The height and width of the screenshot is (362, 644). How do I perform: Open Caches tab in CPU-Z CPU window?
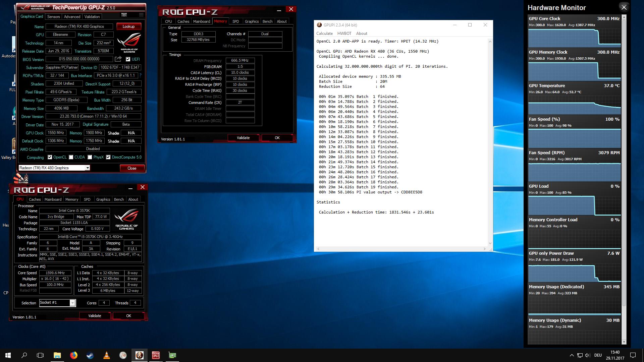coord(35,199)
